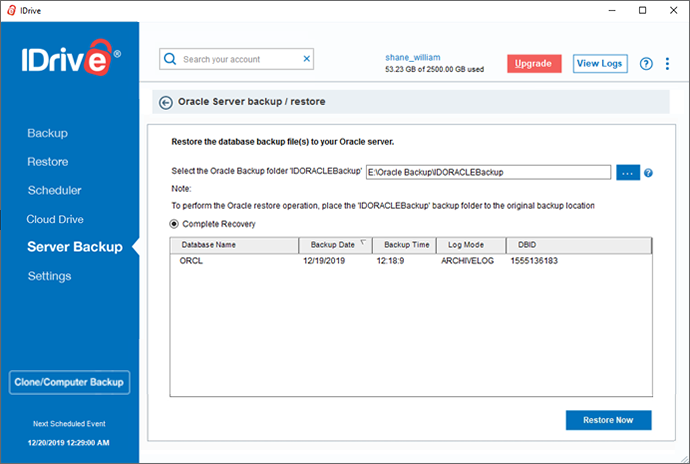The height and width of the screenshot is (464, 690).
Task: Select the Complete Recovery radio button
Action: coord(174,224)
